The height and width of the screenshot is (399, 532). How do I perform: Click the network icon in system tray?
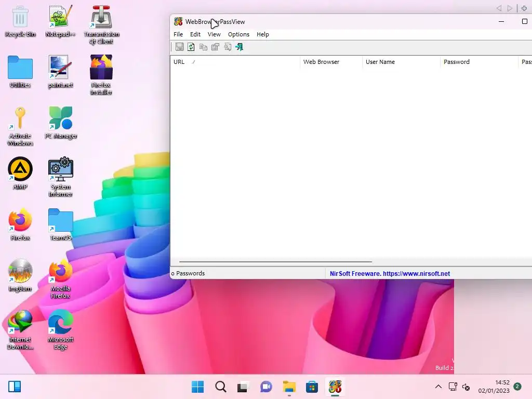[x=453, y=387]
